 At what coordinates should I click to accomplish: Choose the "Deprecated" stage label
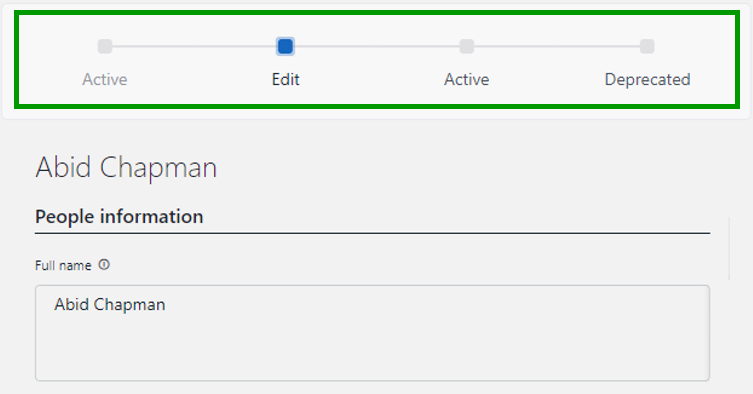tap(647, 79)
